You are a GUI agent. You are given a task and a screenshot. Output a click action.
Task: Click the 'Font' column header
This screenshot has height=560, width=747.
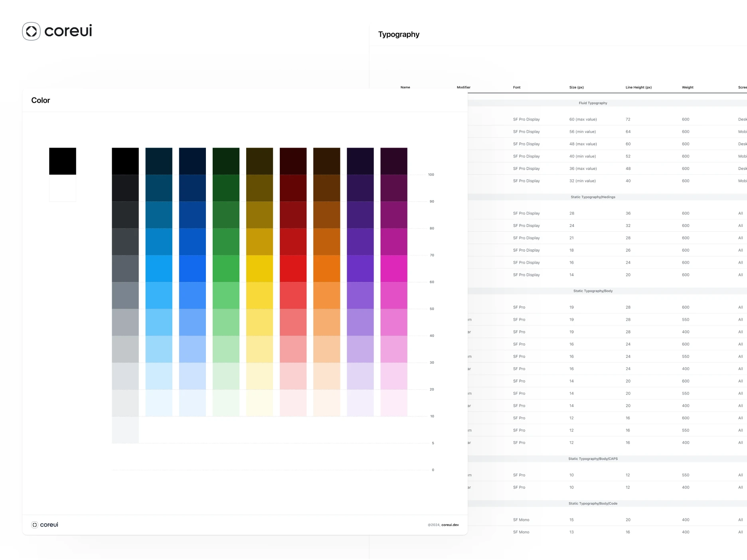point(517,87)
